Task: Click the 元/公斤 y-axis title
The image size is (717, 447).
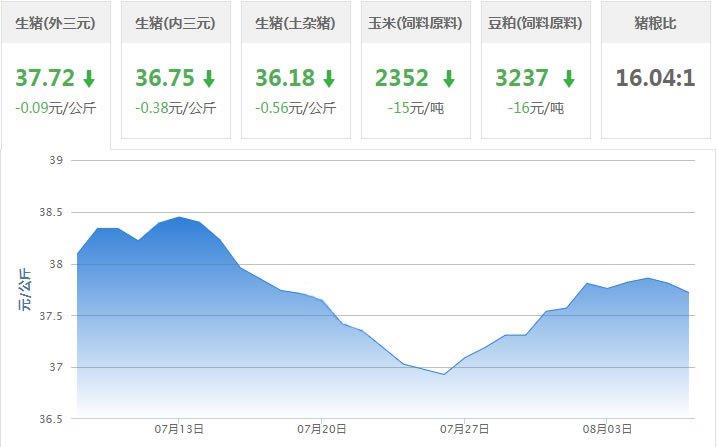Action: pyautogui.click(x=25, y=290)
